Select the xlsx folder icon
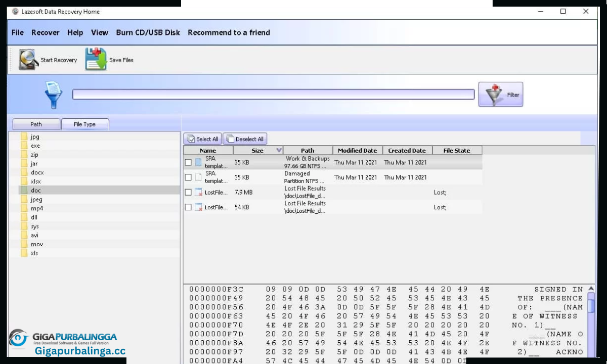Viewport: 607px width, 364px height. (24, 181)
